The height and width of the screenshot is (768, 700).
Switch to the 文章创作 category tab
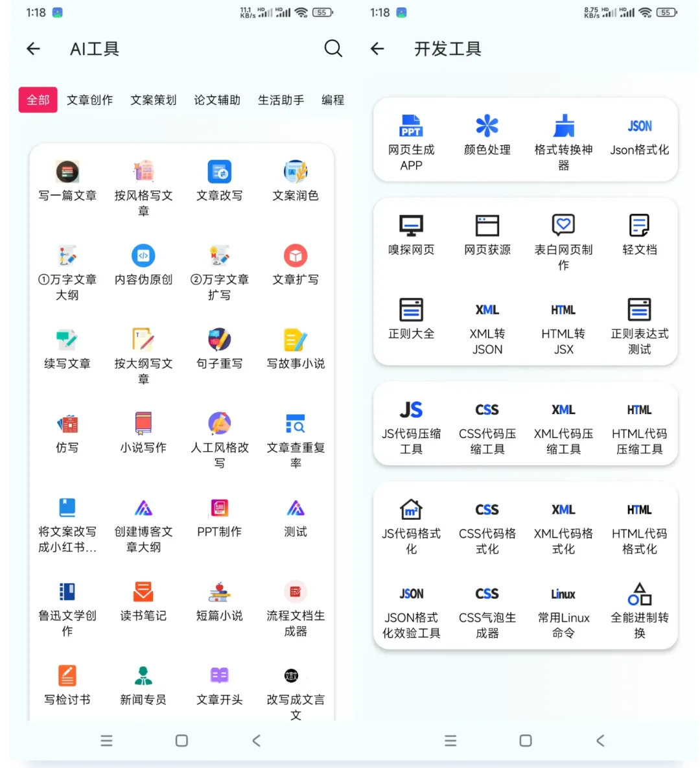[89, 100]
